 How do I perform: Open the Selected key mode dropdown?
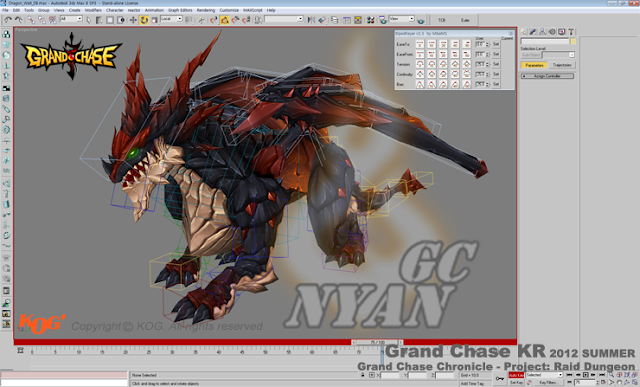pyautogui.click(x=544, y=375)
